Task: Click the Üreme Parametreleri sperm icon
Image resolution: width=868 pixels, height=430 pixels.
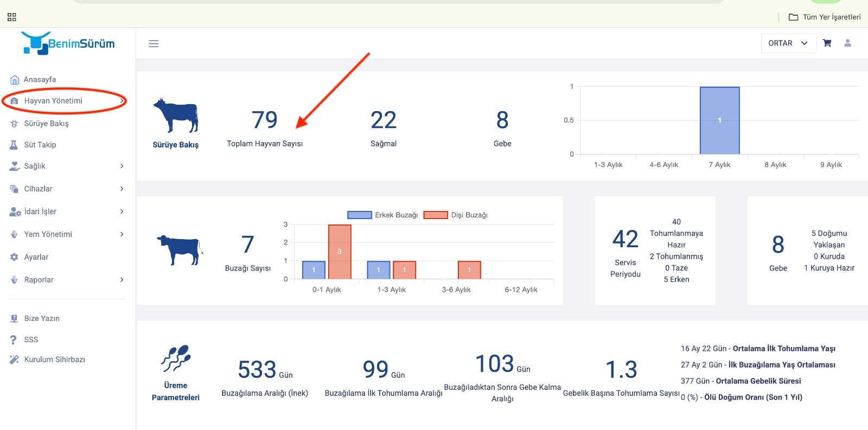Action: (x=175, y=358)
